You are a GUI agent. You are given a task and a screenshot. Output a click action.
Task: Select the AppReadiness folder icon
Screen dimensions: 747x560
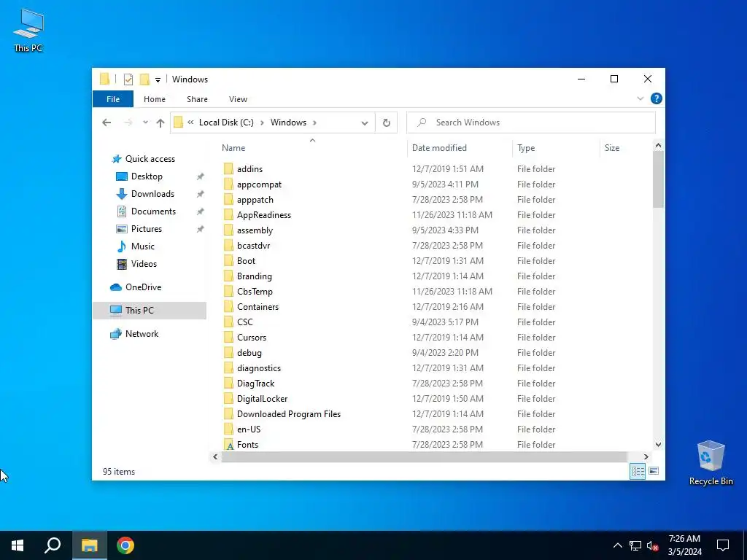[x=228, y=215]
